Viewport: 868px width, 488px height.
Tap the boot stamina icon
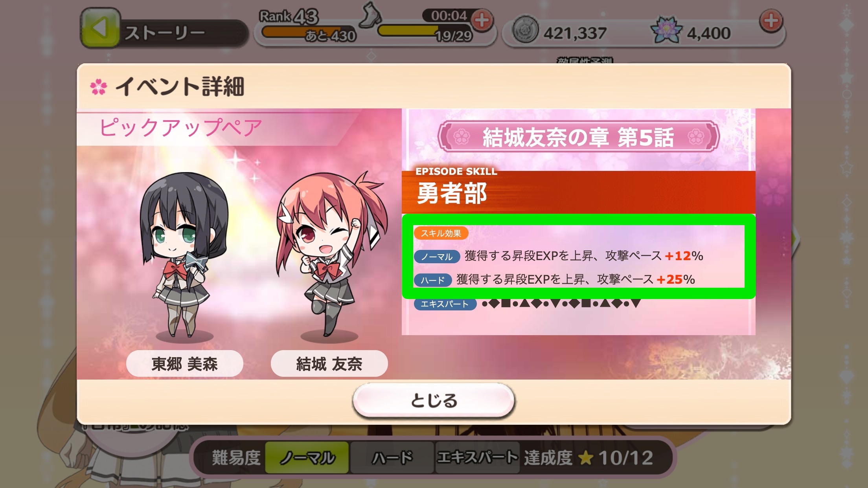tap(370, 15)
